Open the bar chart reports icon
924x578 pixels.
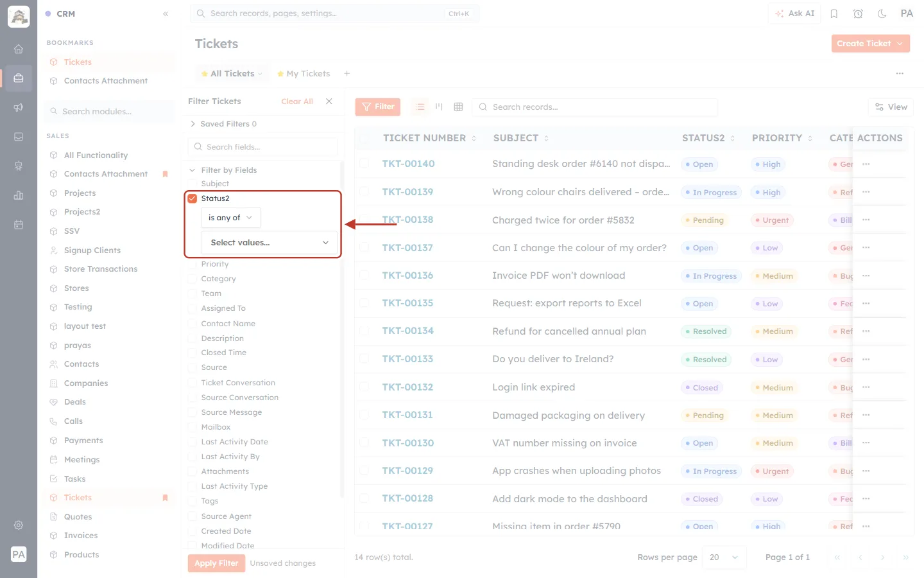pyautogui.click(x=19, y=195)
